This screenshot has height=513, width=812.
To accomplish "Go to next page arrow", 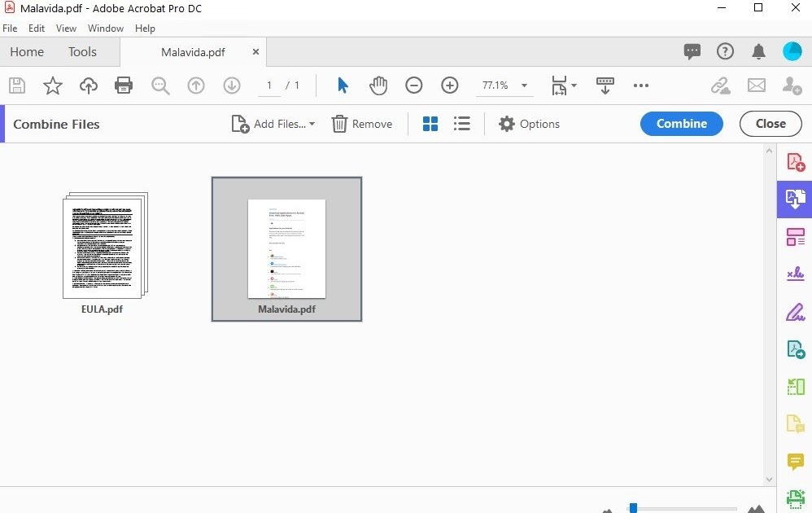I will (x=232, y=85).
